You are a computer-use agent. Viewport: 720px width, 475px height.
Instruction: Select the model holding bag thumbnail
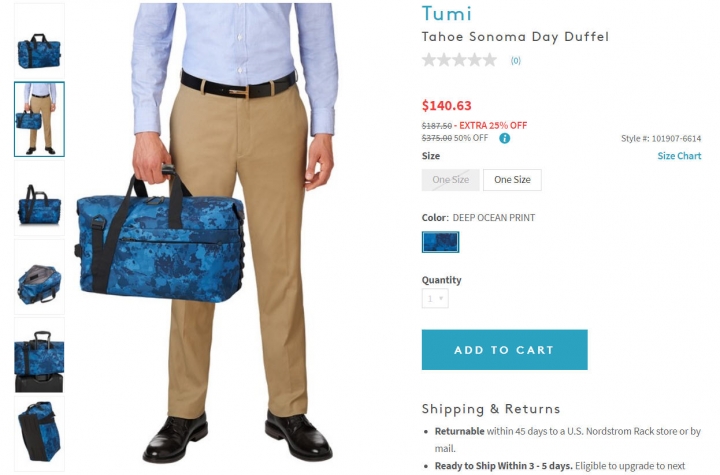click(x=39, y=119)
